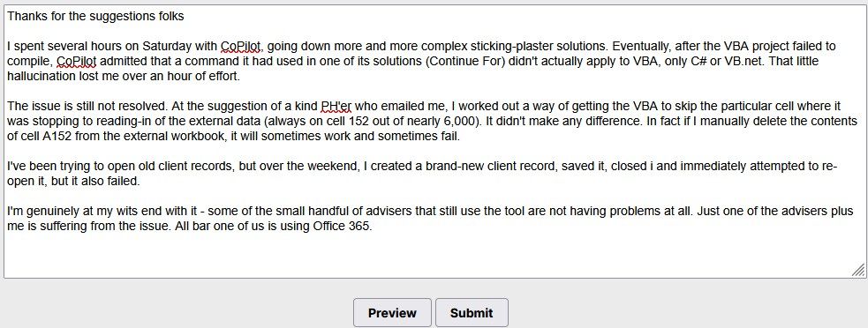The height and width of the screenshot is (328, 868).
Task: Place cursor in "Thanks for the suggestions folks"
Action: point(95,17)
